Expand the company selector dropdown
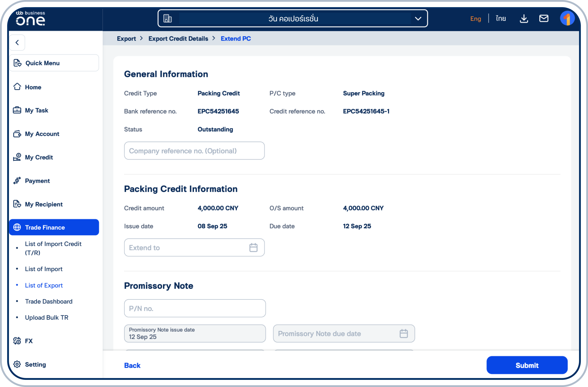The width and height of the screenshot is (588, 387). 418,19
